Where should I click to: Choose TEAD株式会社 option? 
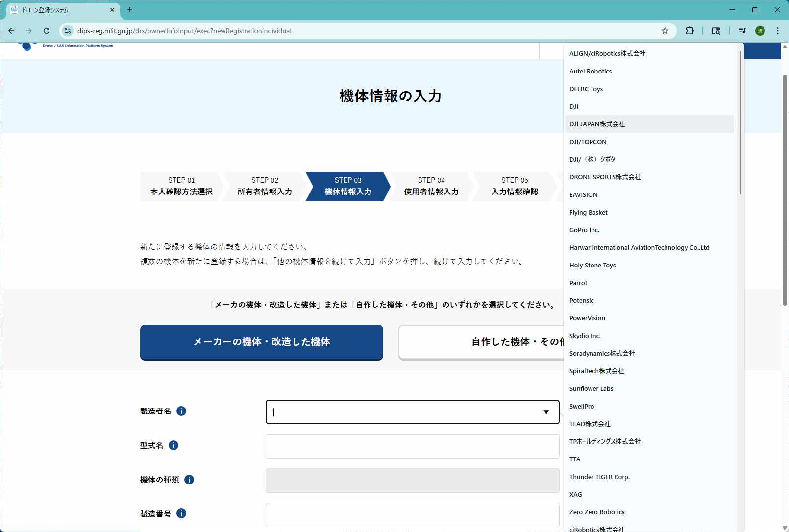click(650, 424)
